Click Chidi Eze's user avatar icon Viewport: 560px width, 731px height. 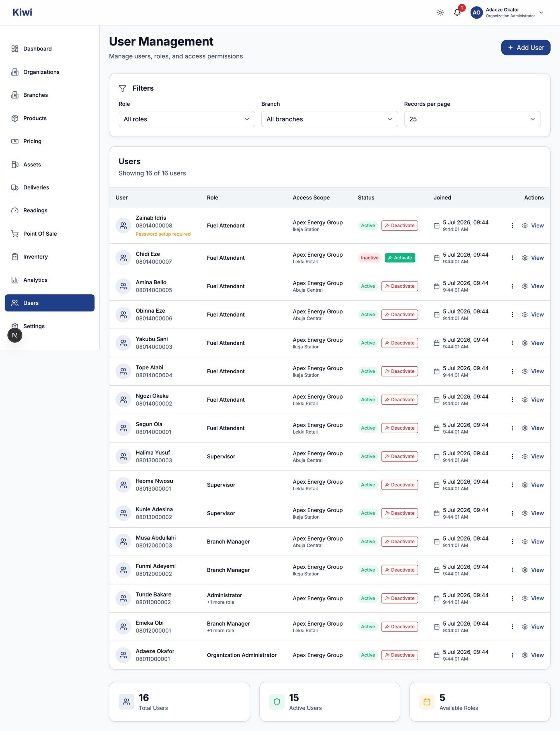pos(123,258)
